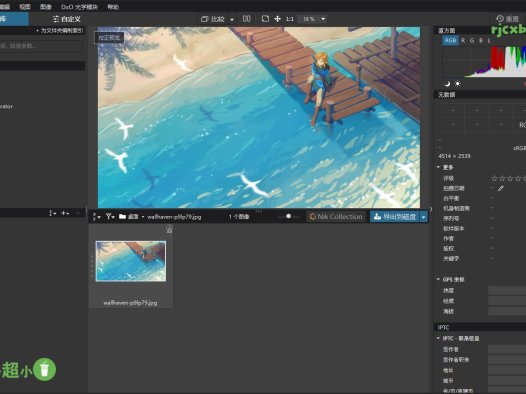The image size is (526, 394).
Task: Click the IPTC creator input field
Action: (507, 349)
